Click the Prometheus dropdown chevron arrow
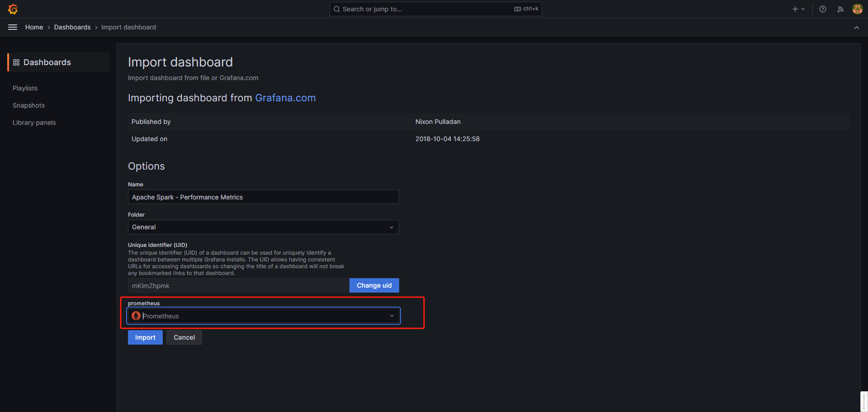 (392, 316)
